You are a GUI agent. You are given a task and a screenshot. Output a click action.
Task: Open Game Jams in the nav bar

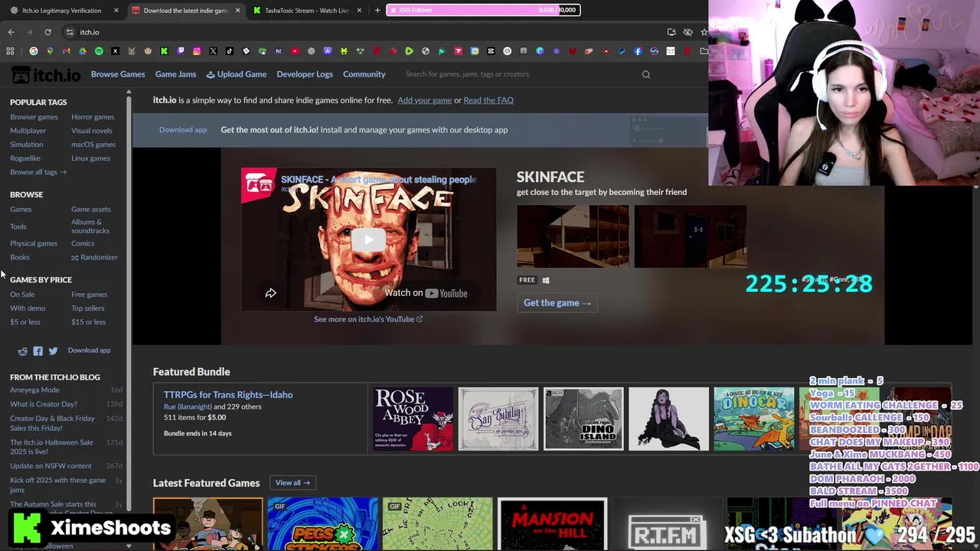[x=175, y=74]
